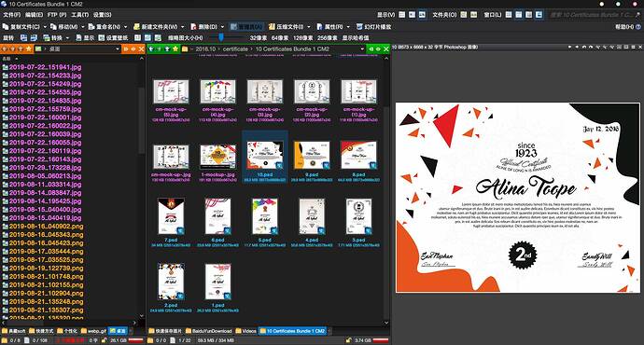The image size is (644, 345).
Task: Click the first view mode icon next to 显示(V)
Action: point(401,15)
